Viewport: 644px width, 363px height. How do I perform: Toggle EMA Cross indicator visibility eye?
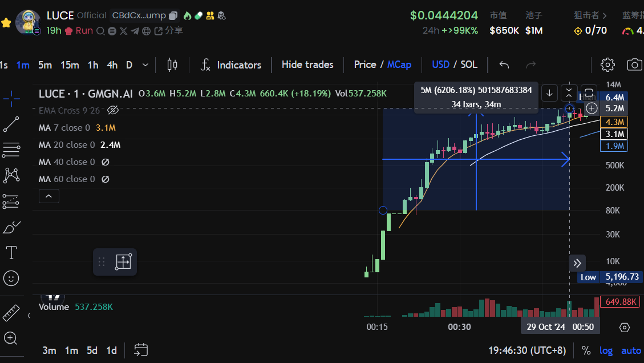[112, 110]
